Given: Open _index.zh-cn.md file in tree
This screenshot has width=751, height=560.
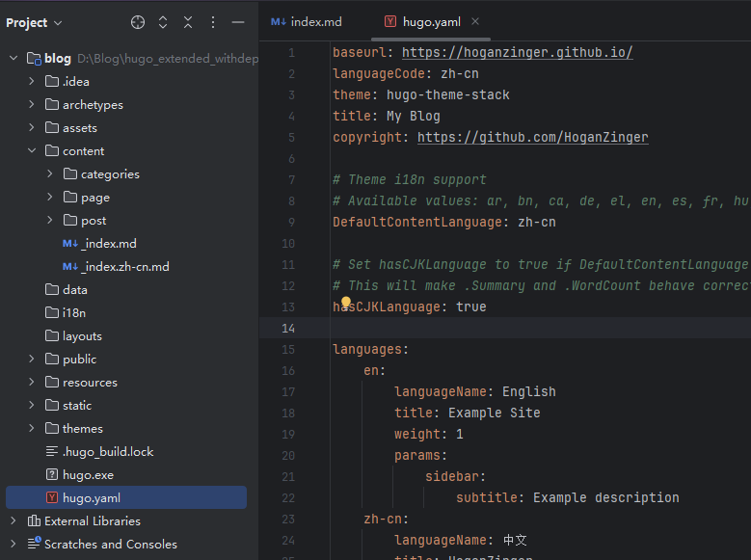Looking at the screenshot, I should pos(125,267).
